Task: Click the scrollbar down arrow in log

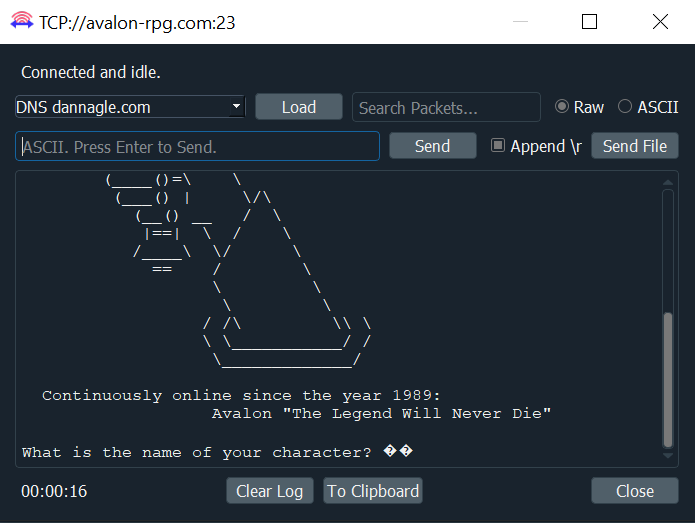Action: (668, 456)
